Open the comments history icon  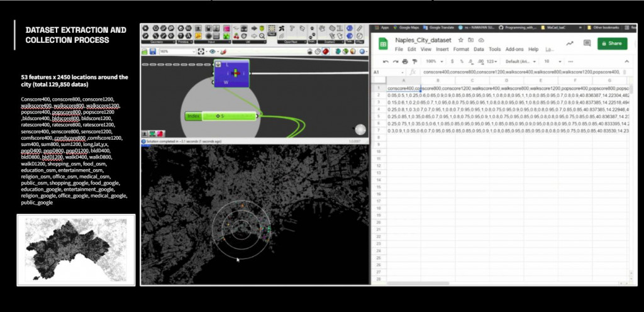point(587,43)
